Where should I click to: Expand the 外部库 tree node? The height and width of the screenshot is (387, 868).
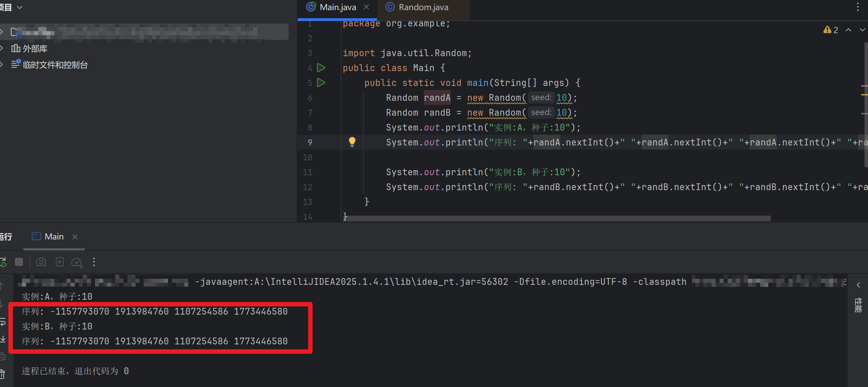pos(2,48)
